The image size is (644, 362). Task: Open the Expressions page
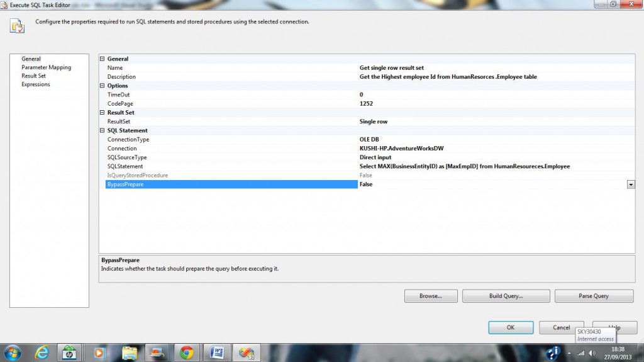(35, 84)
